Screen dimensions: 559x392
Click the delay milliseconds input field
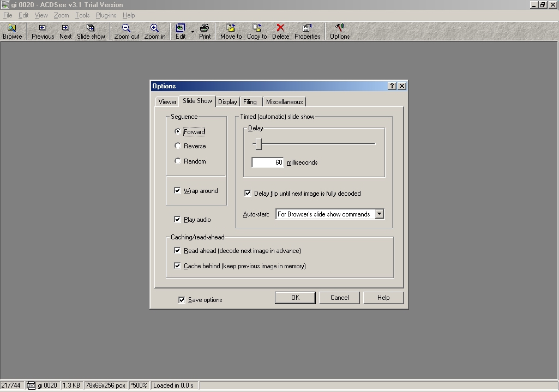click(x=268, y=162)
